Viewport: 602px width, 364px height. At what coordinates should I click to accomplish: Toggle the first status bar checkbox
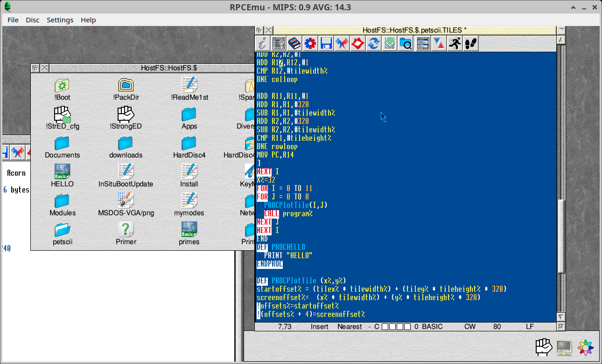click(x=385, y=327)
